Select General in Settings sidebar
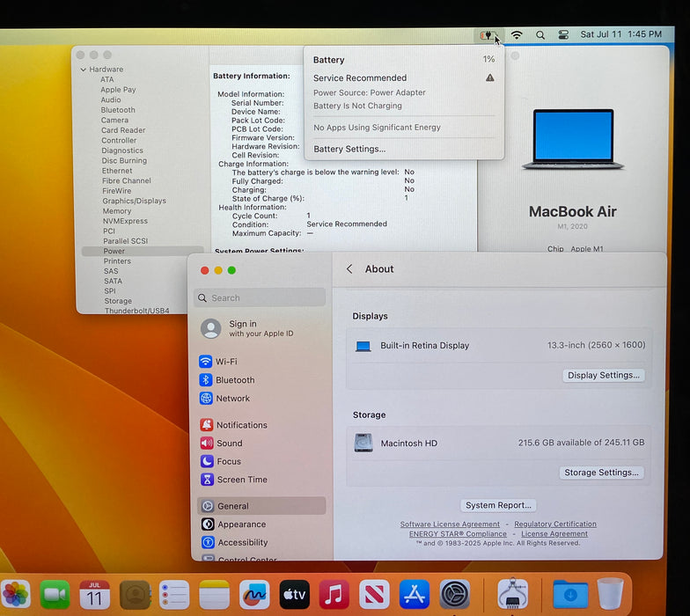Image resolution: width=690 pixels, height=616 pixels. click(261, 506)
